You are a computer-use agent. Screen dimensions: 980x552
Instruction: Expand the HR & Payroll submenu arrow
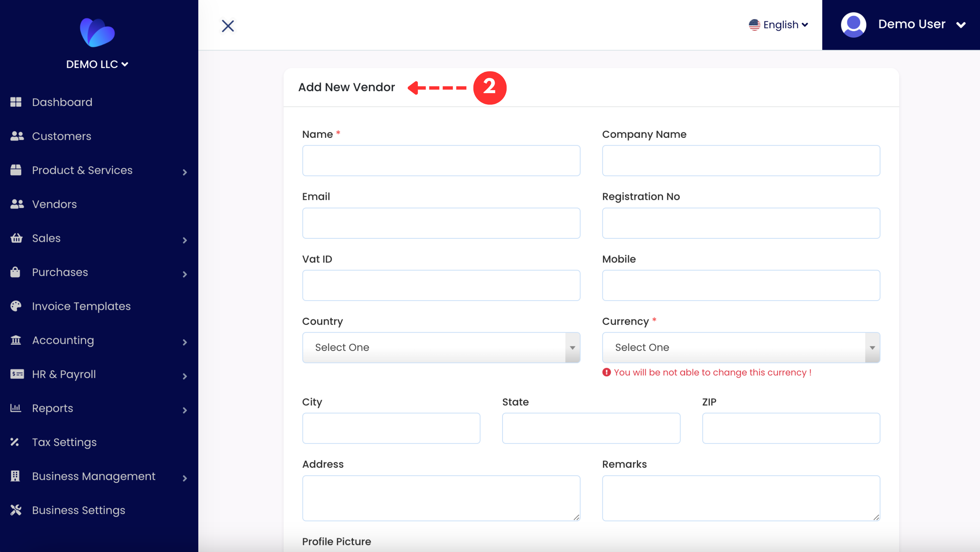coord(185,376)
